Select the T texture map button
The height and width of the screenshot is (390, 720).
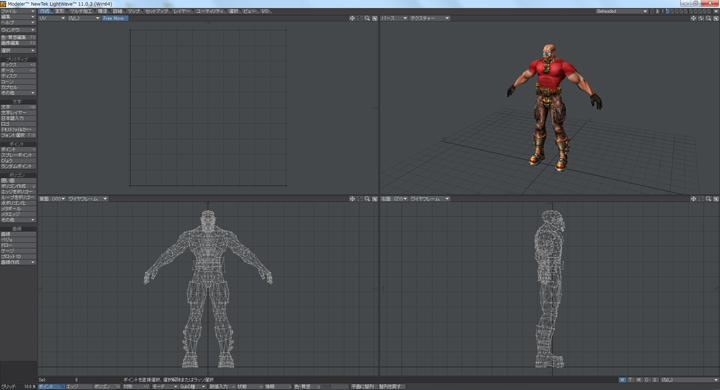[630, 380]
